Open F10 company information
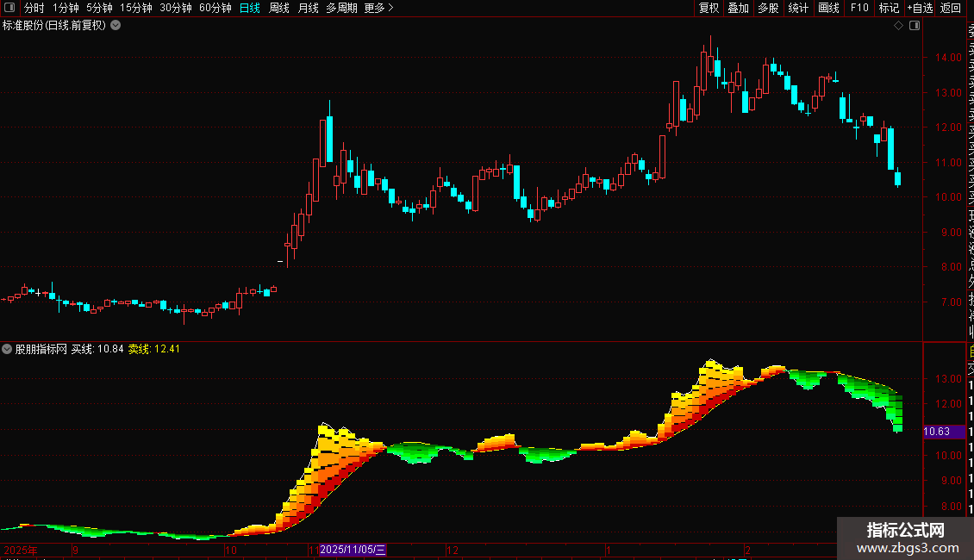This screenshot has width=974, height=560. [859, 8]
